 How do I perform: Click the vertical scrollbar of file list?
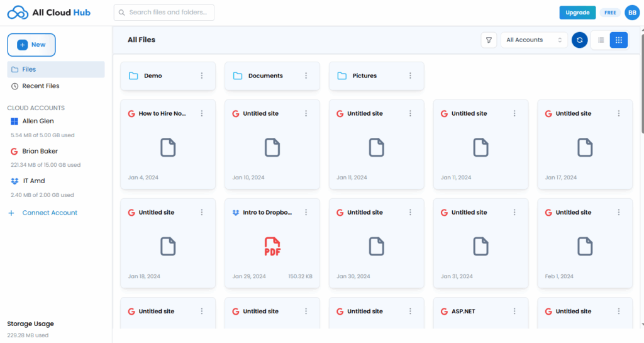(641, 83)
